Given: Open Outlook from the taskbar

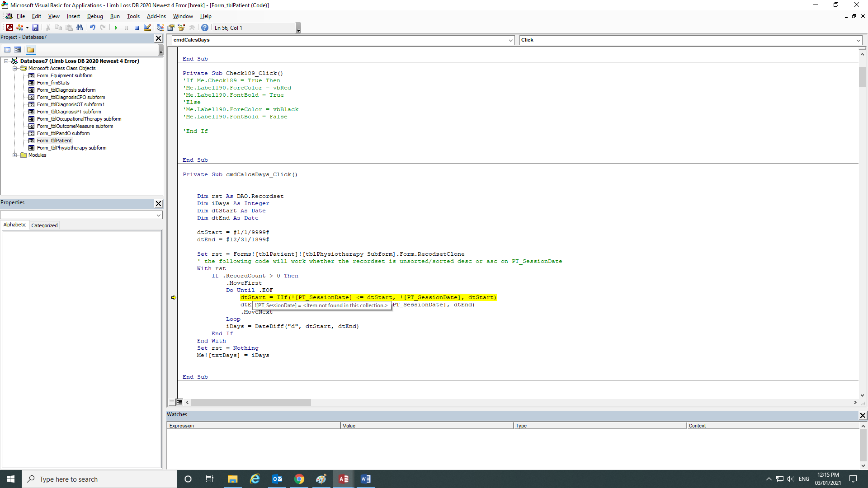Looking at the screenshot, I should (277, 479).
